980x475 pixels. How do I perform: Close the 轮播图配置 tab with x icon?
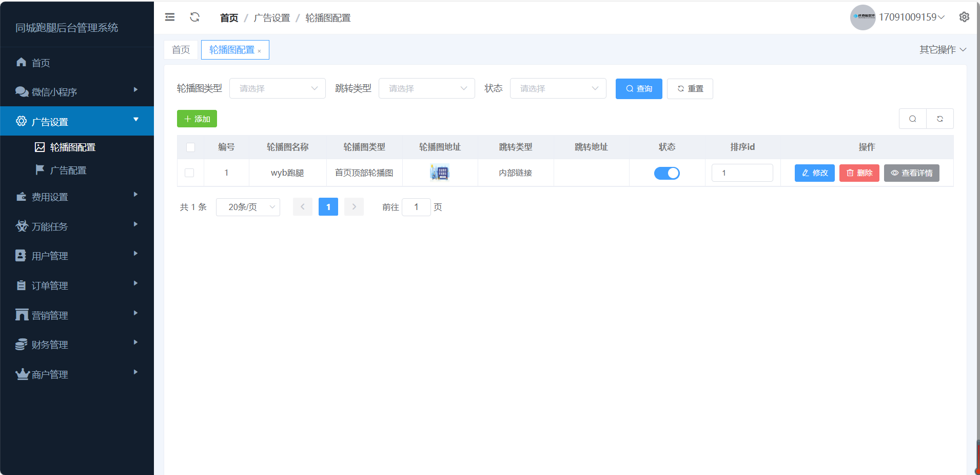[260, 51]
